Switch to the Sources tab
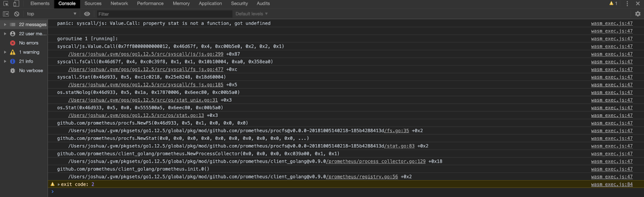 (93, 4)
